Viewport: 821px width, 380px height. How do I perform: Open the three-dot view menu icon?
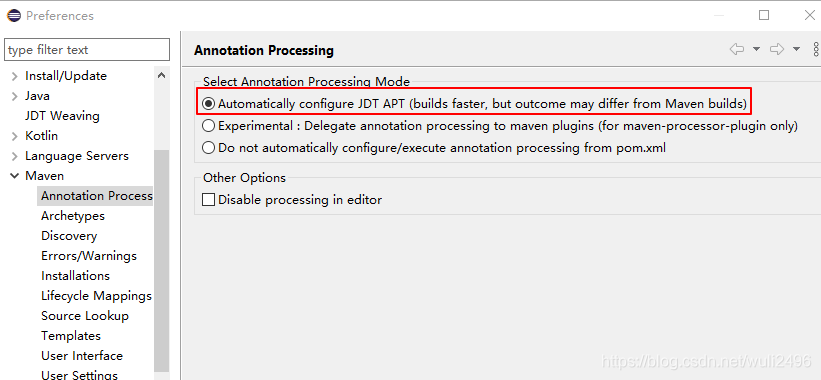pos(816,49)
